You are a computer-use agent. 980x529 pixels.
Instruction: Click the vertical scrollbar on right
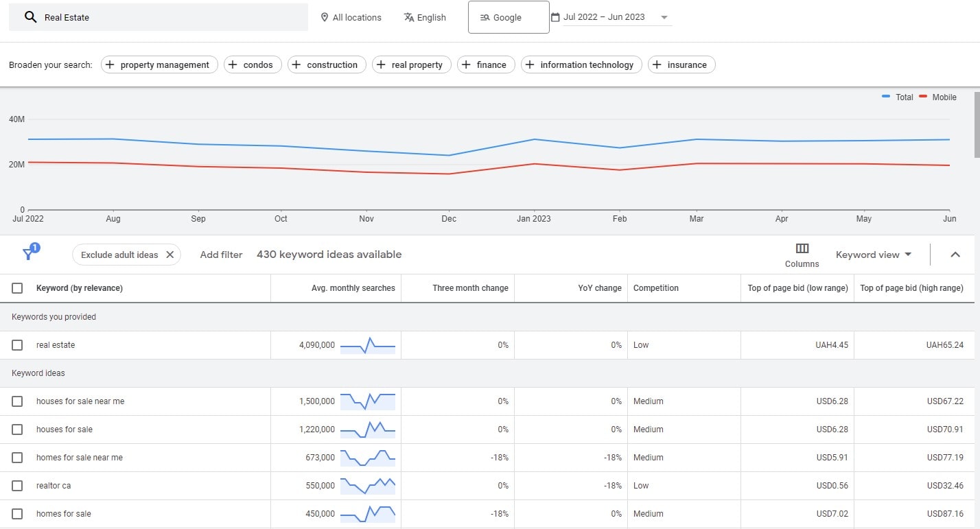tap(977, 124)
